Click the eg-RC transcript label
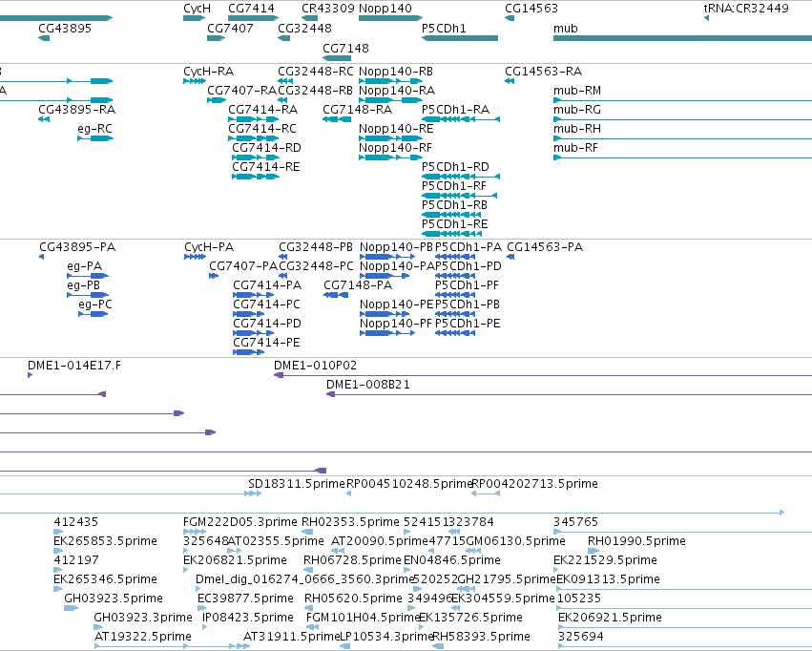Image resolution: width=812 pixels, height=651 pixels. coord(94,129)
